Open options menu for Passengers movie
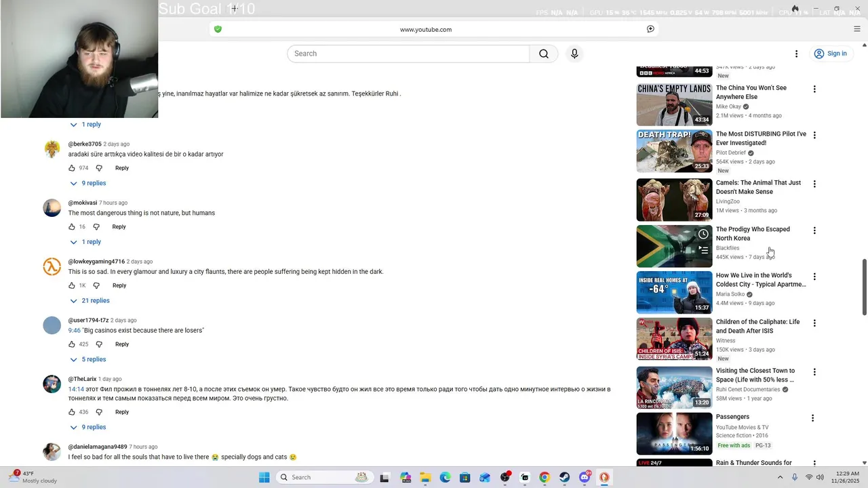The image size is (868, 488). pos(812,418)
